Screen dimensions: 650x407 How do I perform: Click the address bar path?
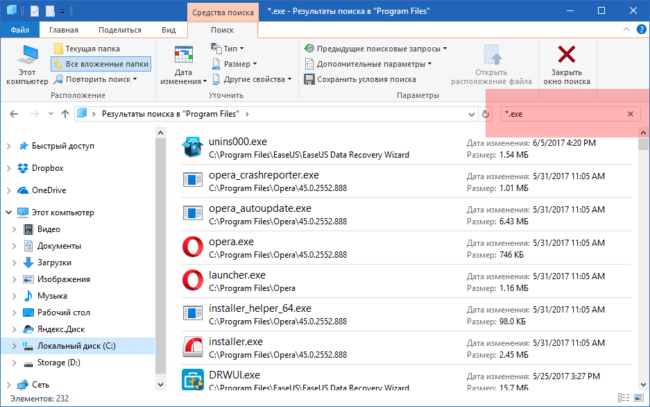[170, 114]
